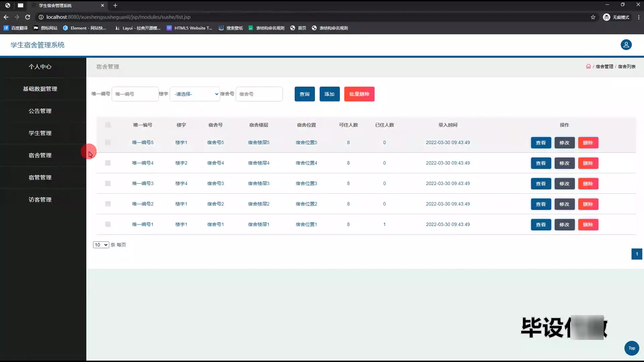Screen dimensions: 644x362
Task: Edit the 唯一编号4 row with 修改
Action: [x=565, y=163]
